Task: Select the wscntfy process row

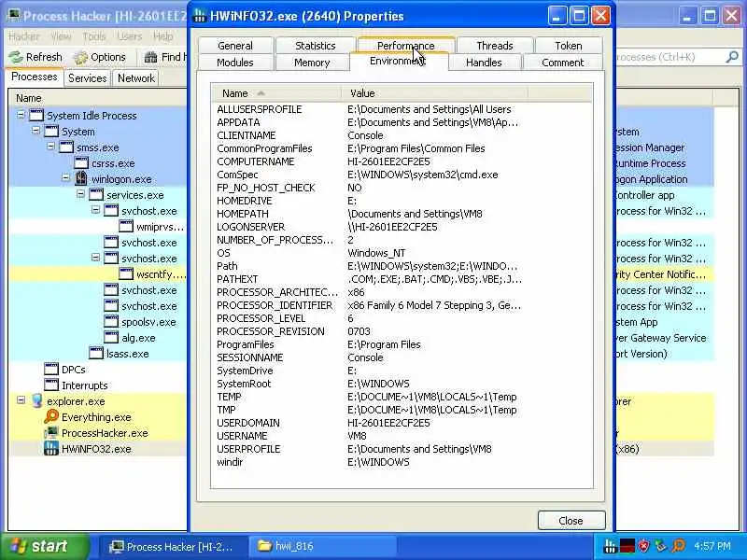Action: click(x=98, y=274)
